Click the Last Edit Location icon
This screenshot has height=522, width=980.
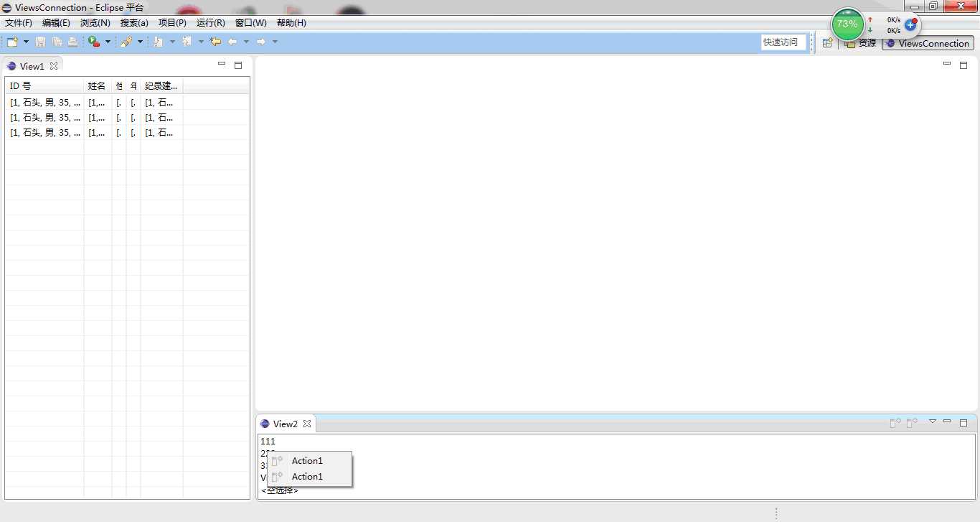click(x=215, y=42)
